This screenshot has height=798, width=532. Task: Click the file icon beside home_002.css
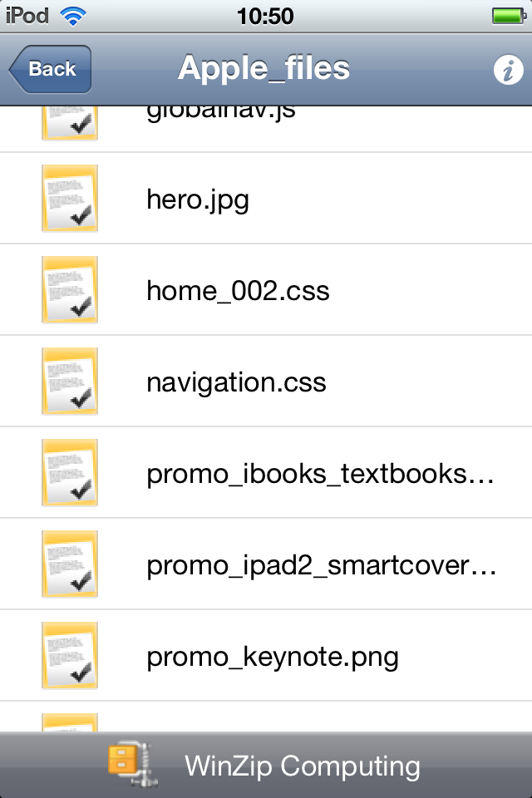click(70, 289)
